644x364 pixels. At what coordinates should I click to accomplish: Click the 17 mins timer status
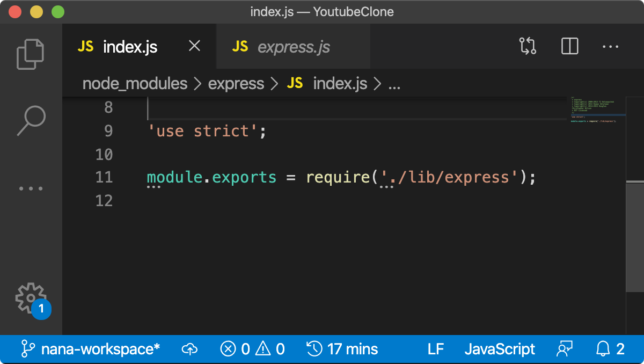[342, 349]
